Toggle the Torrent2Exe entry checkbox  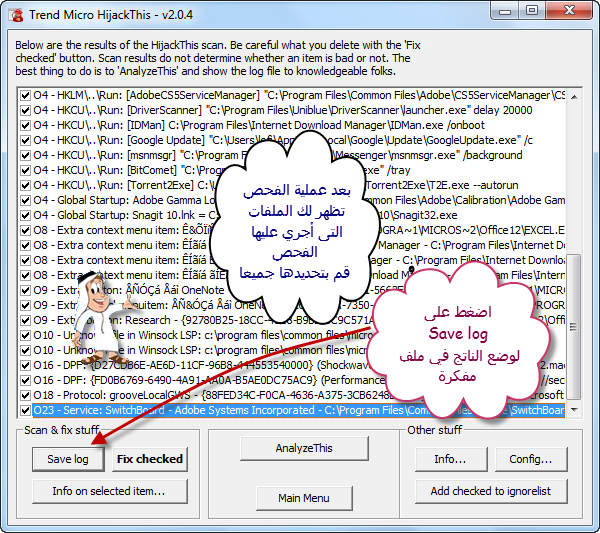pyautogui.click(x=25, y=185)
